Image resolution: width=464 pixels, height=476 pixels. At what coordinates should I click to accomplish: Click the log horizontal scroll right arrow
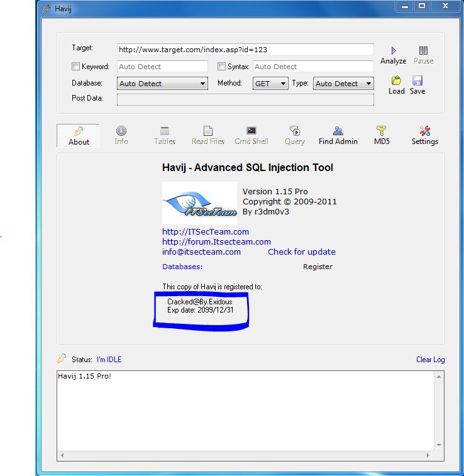pyautogui.click(x=428, y=455)
